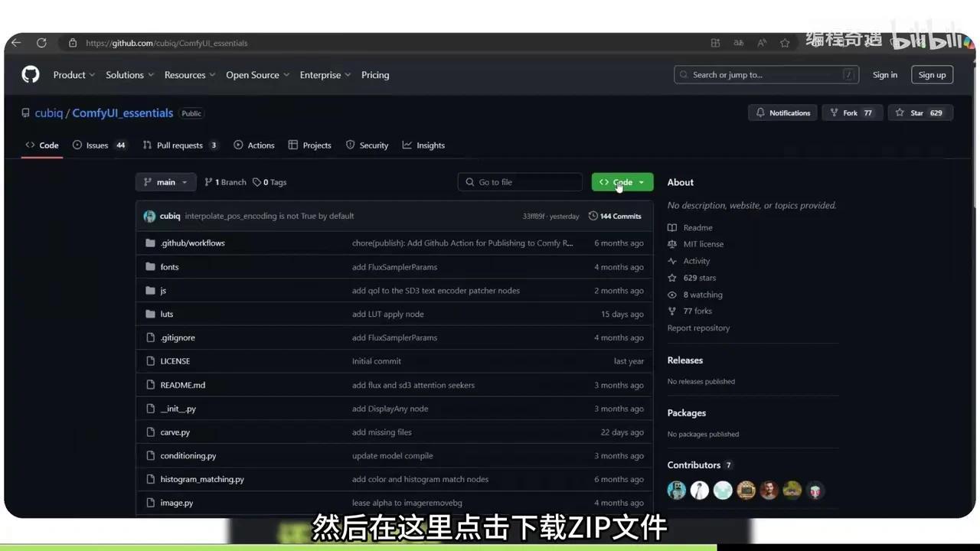Switch to the Issues tab
This screenshot has height=551, width=980.
coord(97,145)
